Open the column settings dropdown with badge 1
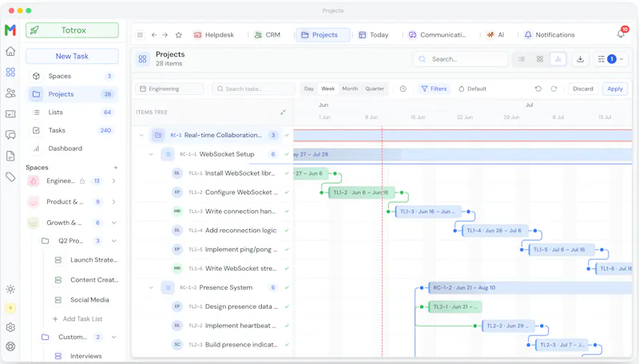Viewport: 639px width, 364px height. pos(610,59)
